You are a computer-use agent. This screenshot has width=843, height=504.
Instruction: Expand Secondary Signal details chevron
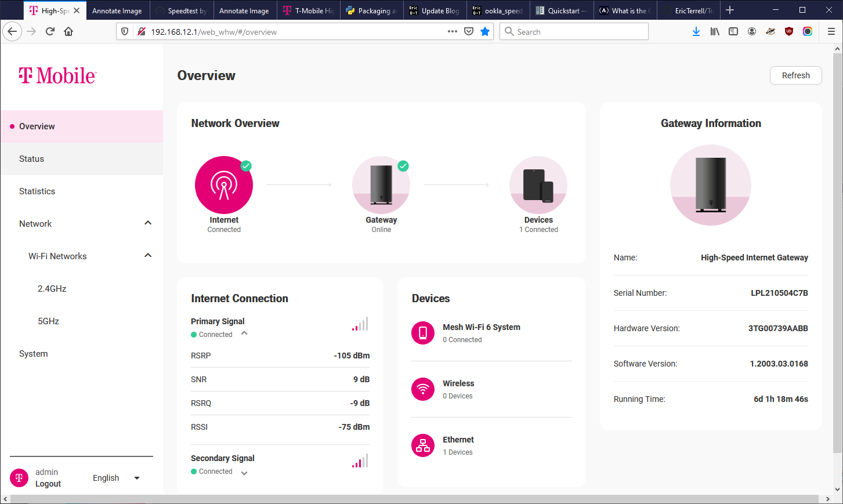(x=244, y=473)
